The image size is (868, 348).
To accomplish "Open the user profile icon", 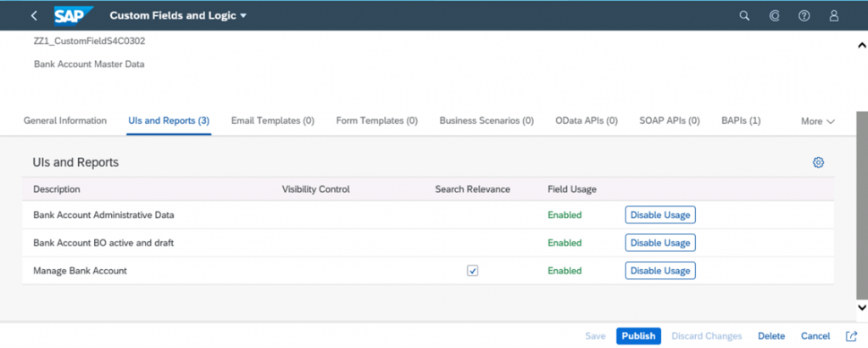I will [834, 16].
